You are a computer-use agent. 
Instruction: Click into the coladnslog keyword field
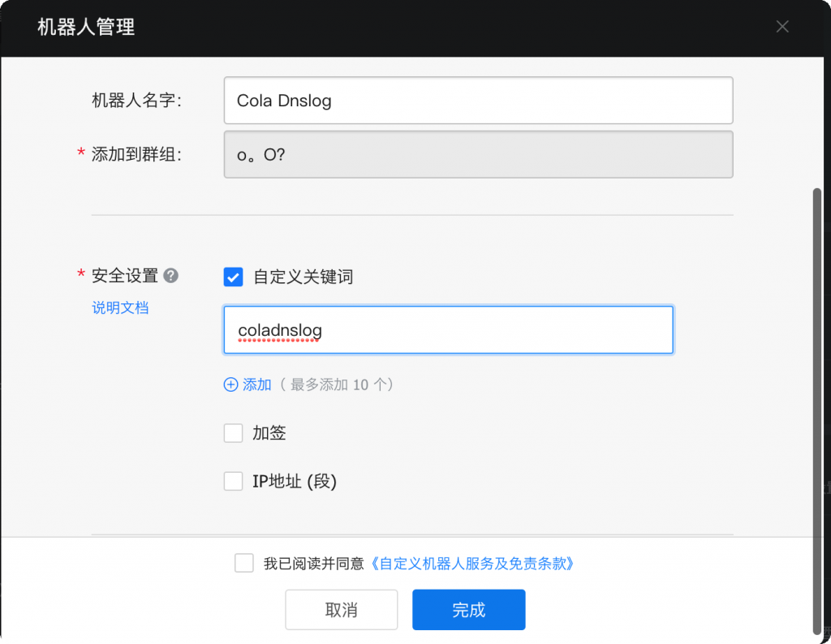click(448, 330)
